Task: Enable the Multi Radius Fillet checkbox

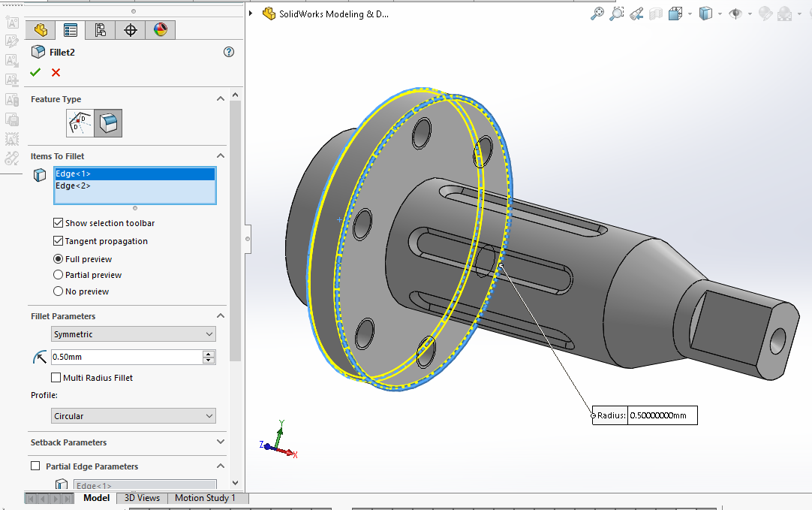Action: click(x=56, y=378)
